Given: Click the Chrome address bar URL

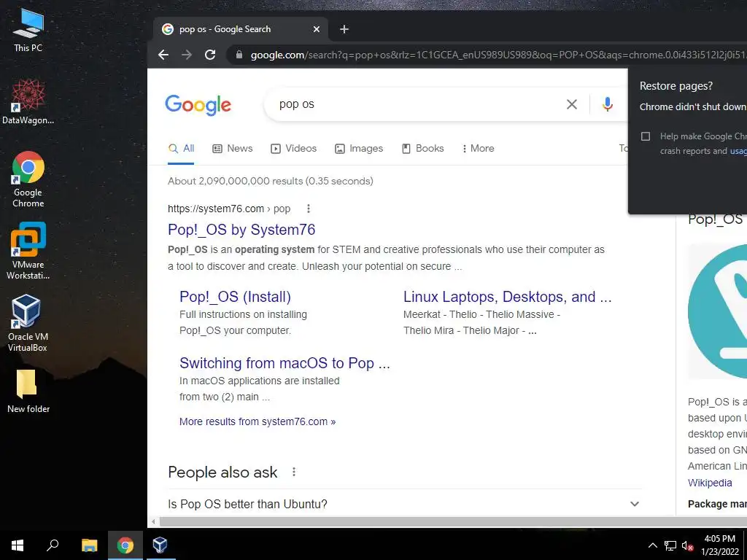Looking at the screenshot, I should point(498,55).
